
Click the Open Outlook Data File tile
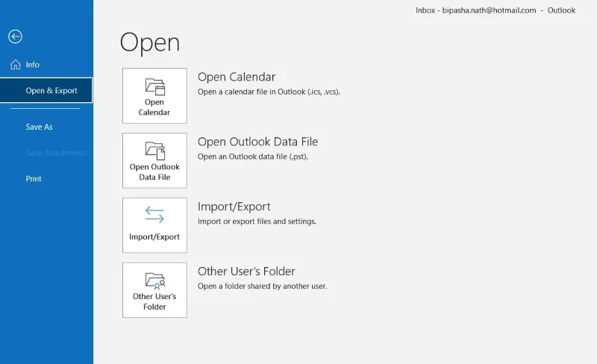click(x=154, y=160)
